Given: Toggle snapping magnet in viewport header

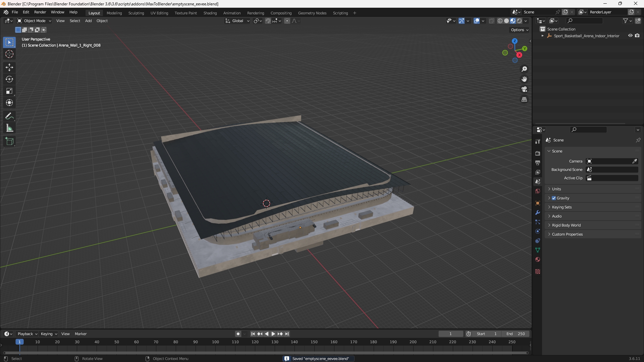Looking at the screenshot, I should pos(268,21).
